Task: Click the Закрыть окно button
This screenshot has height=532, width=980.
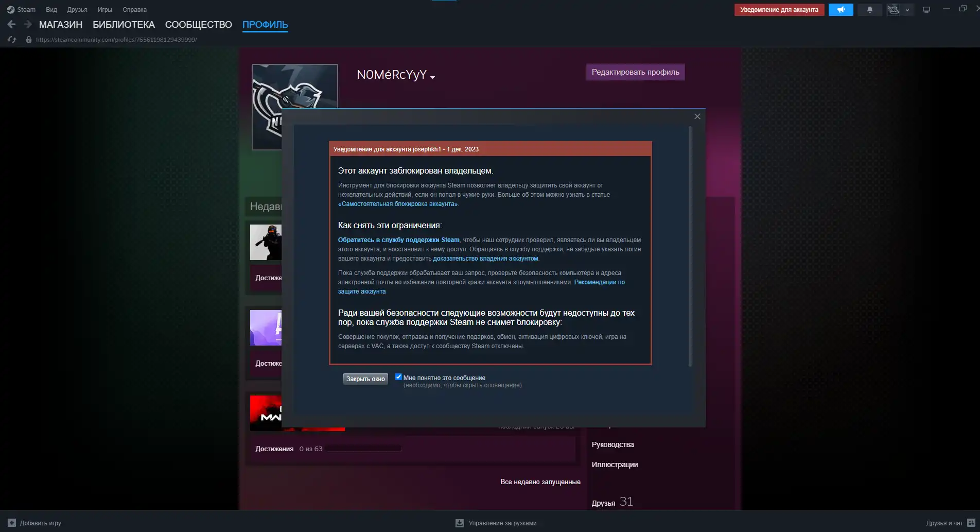Action: [x=365, y=379]
